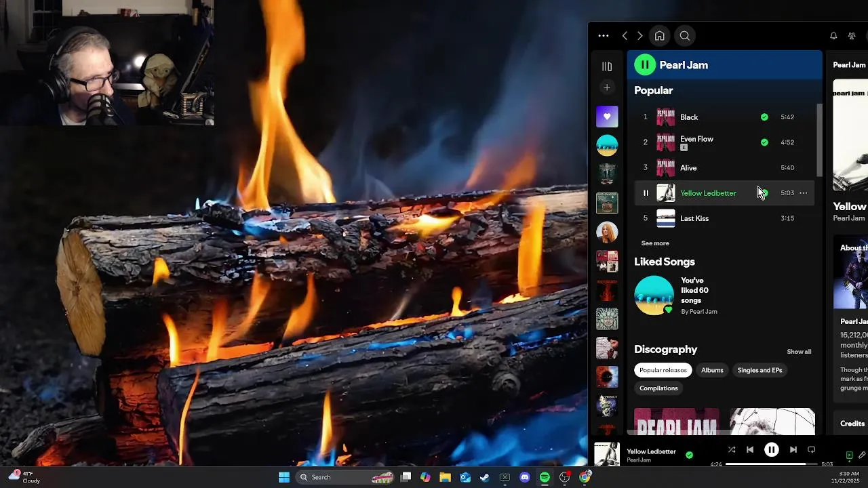Viewport: 868px width, 488px height.
Task: Click Pearl Jam heading in right panel
Action: pyautogui.click(x=849, y=65)
